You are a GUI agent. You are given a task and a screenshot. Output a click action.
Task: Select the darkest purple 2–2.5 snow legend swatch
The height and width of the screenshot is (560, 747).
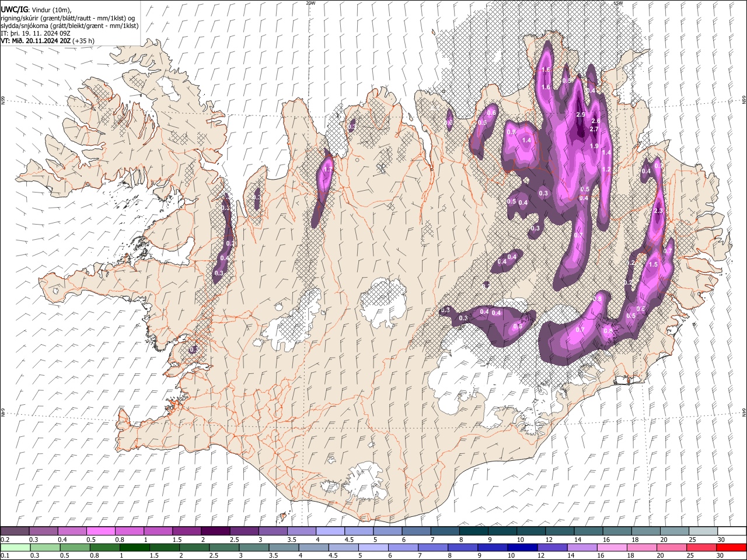pos(215,531)
